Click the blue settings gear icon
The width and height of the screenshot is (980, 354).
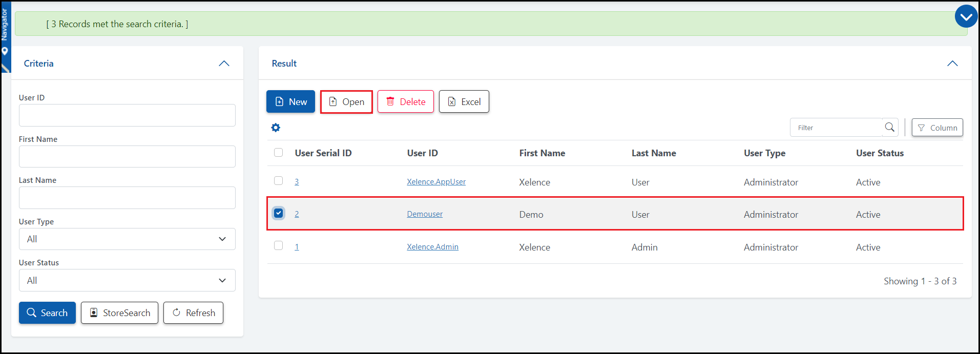(x=276, y=128)
